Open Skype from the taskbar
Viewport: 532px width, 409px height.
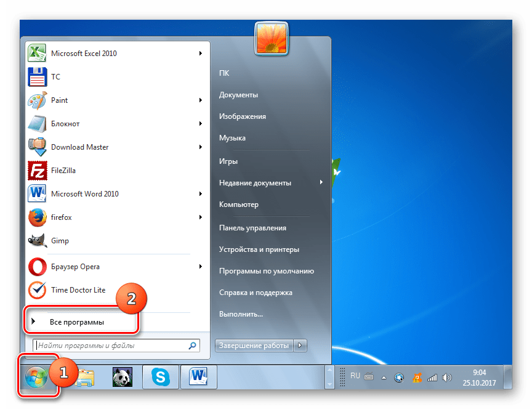pyautogui.click(x=160, y=376)
